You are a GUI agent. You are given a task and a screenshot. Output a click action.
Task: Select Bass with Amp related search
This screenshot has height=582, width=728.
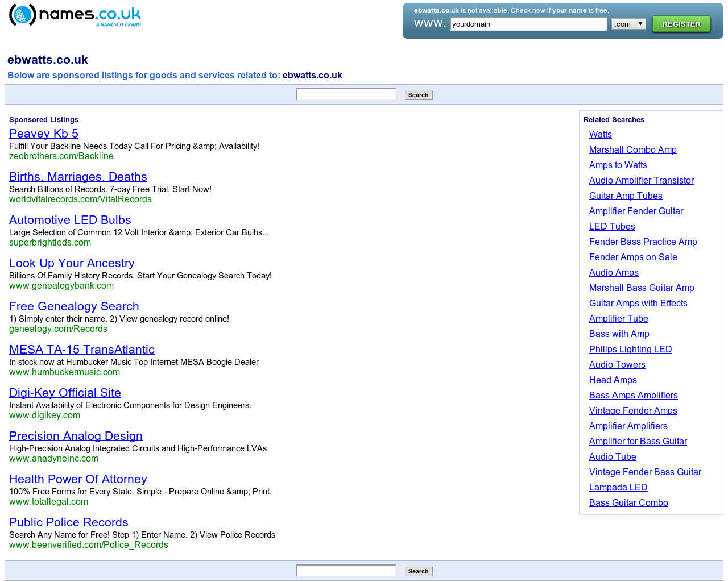[619, 334]
